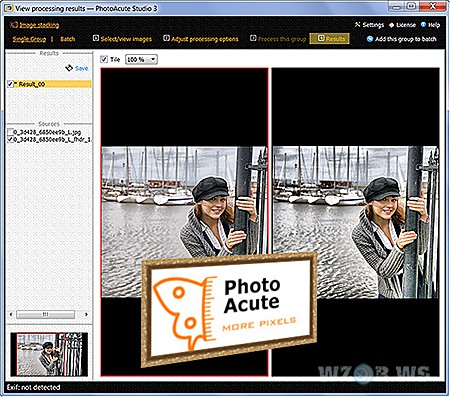Click left scroll arrow in left panel
Screen dimensions: 450x397
11,314
